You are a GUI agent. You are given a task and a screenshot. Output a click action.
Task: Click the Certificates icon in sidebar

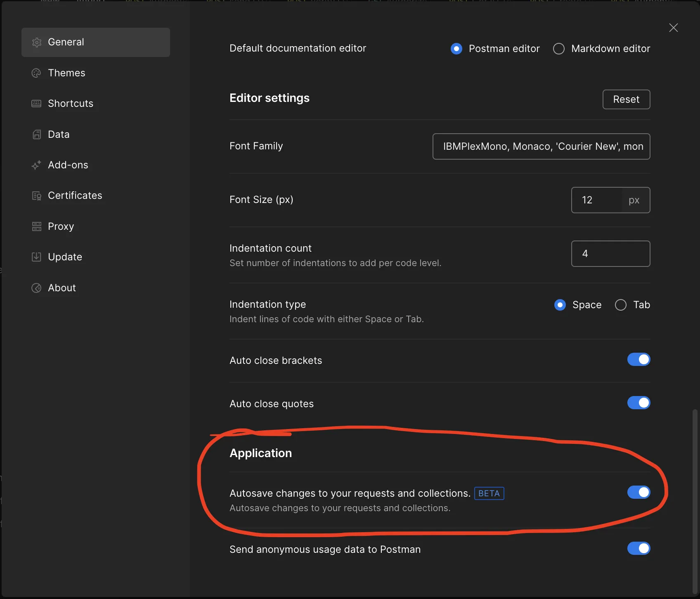37,196
